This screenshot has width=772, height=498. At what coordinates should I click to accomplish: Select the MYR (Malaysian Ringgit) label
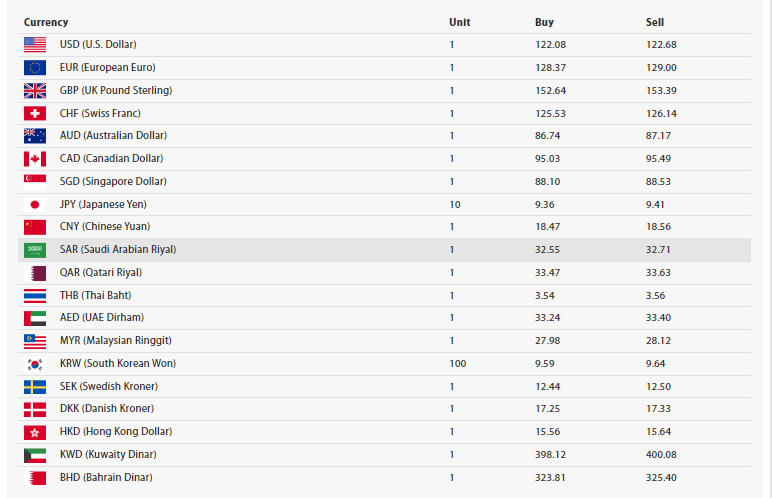click(116, 340)
